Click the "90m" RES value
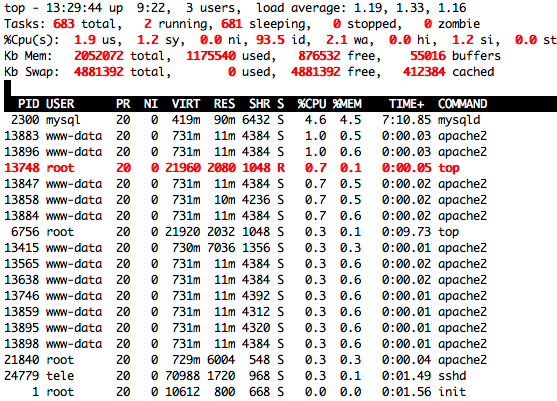 [x=224, y=120]
